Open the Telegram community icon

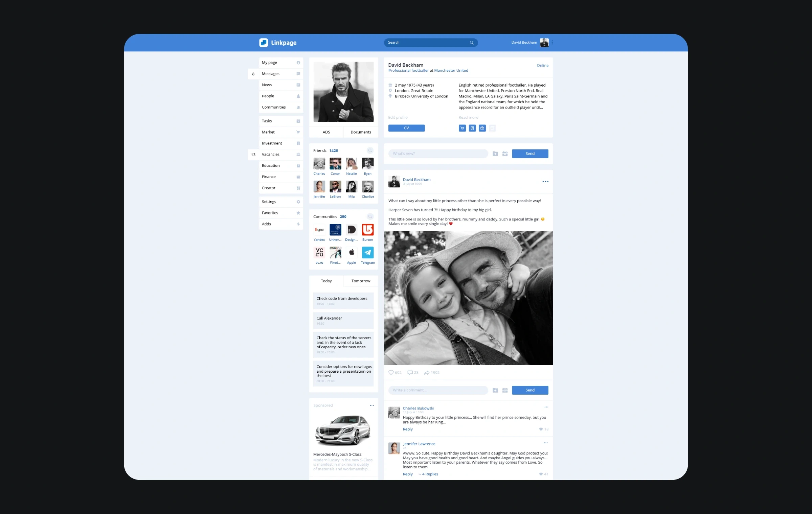pos(368,252)
